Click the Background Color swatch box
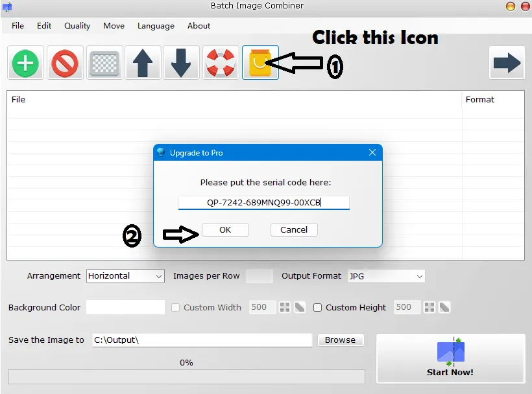The width and height of the screenshot is (532, 394). (125, 307)
